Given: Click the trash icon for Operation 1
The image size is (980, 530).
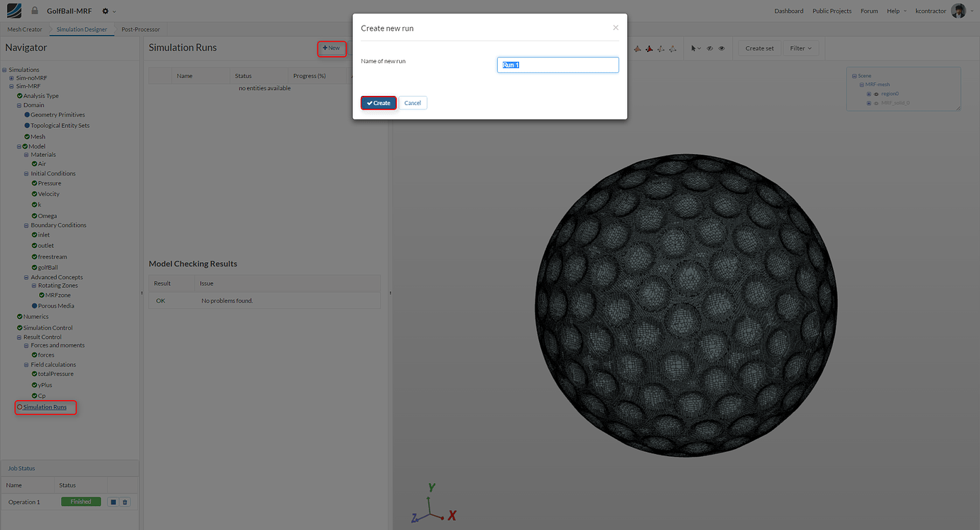Looking at the screenshot, I should pyautogui.click(x=125, y=502).
